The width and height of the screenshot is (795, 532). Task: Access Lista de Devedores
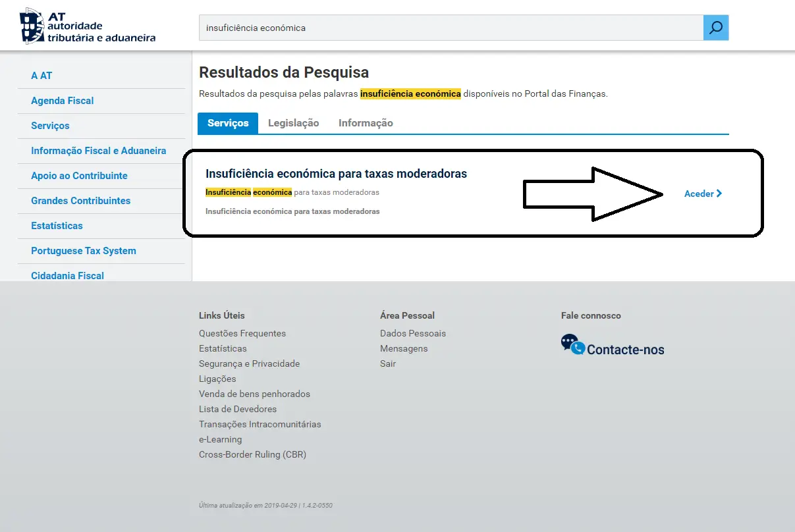point(238,409)
